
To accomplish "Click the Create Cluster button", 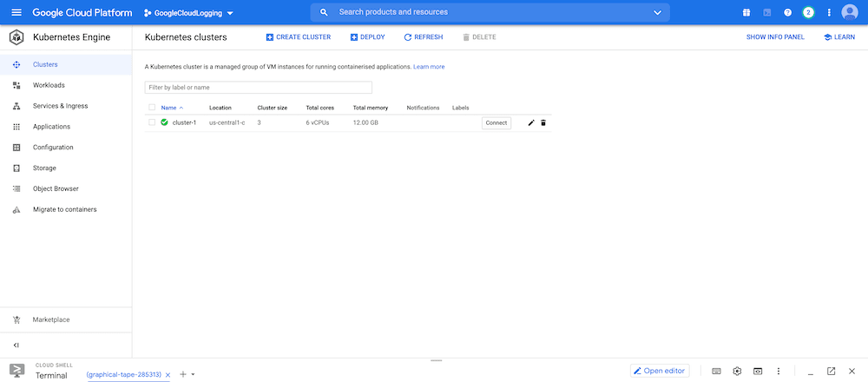I will click(298, 37).
